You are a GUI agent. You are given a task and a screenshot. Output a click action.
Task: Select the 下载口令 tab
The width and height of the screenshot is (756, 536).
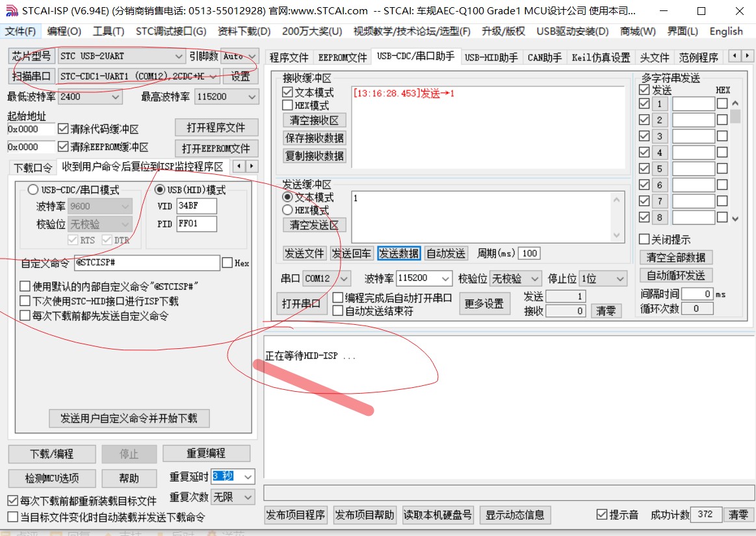tap(33, 168)
